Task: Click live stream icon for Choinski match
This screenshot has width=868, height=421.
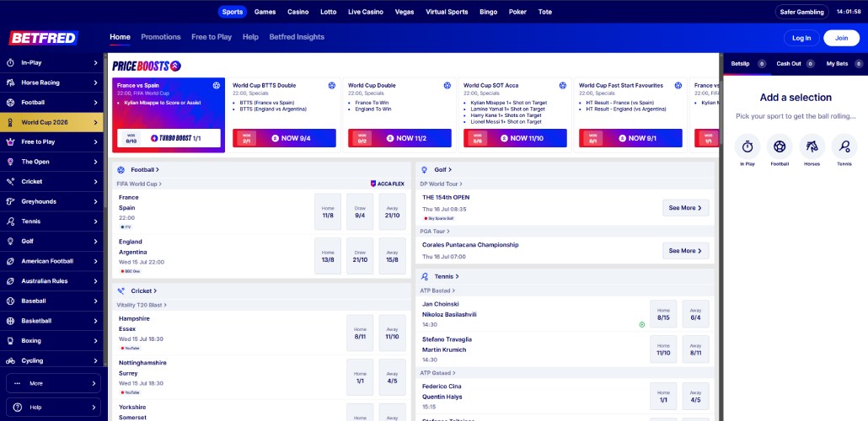Action: coord(642,325)
